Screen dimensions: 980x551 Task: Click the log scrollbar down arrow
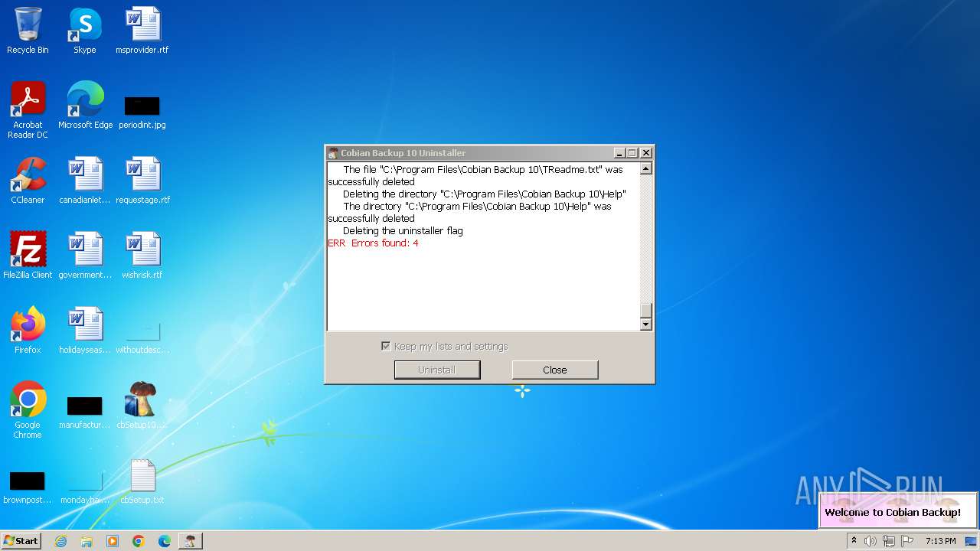(645, 324)
